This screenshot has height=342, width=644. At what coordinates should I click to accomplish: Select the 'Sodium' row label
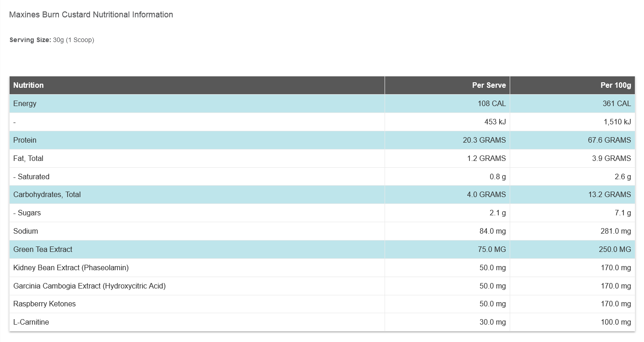click(x=26, y=231)
